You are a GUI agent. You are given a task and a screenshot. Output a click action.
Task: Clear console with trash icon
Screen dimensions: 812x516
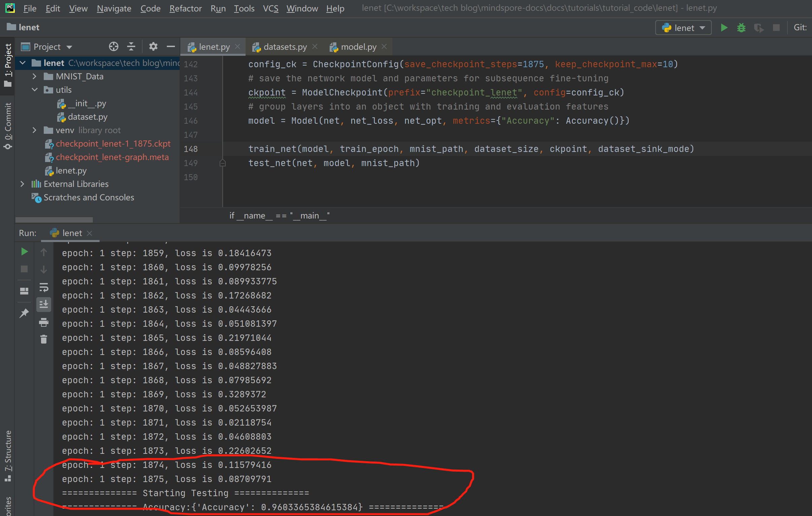44,340
